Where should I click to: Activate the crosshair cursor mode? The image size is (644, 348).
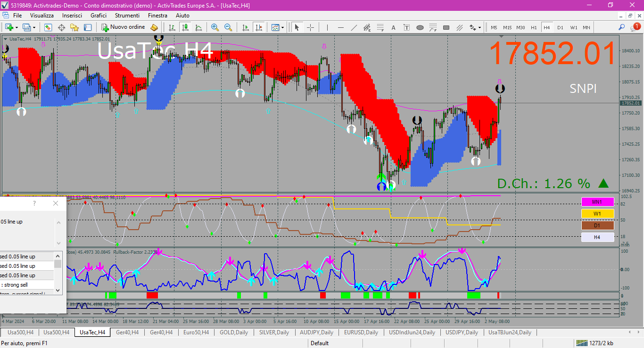310,27
